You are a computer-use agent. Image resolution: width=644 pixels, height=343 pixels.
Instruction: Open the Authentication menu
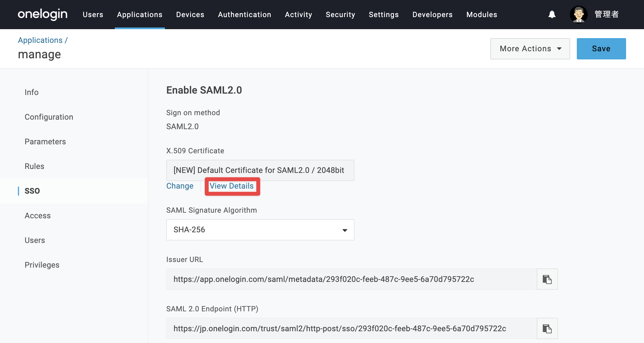pyautogui.click(x=244, y=15)
